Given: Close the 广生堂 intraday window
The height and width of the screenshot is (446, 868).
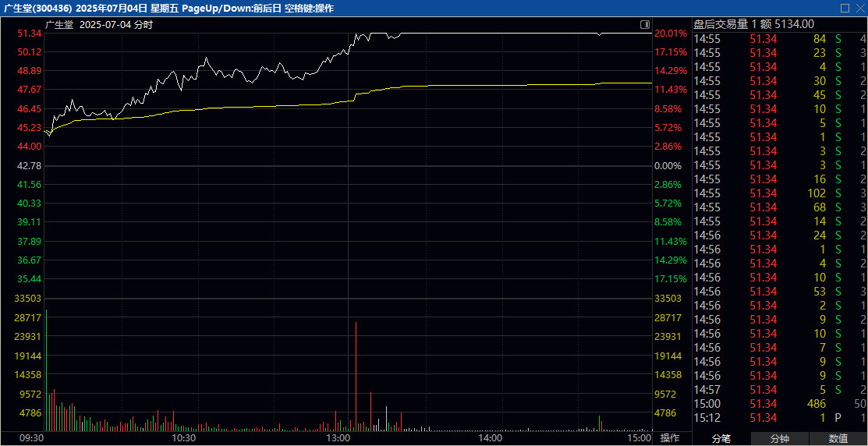Looking at the screenshot, I should pos(859,8).
